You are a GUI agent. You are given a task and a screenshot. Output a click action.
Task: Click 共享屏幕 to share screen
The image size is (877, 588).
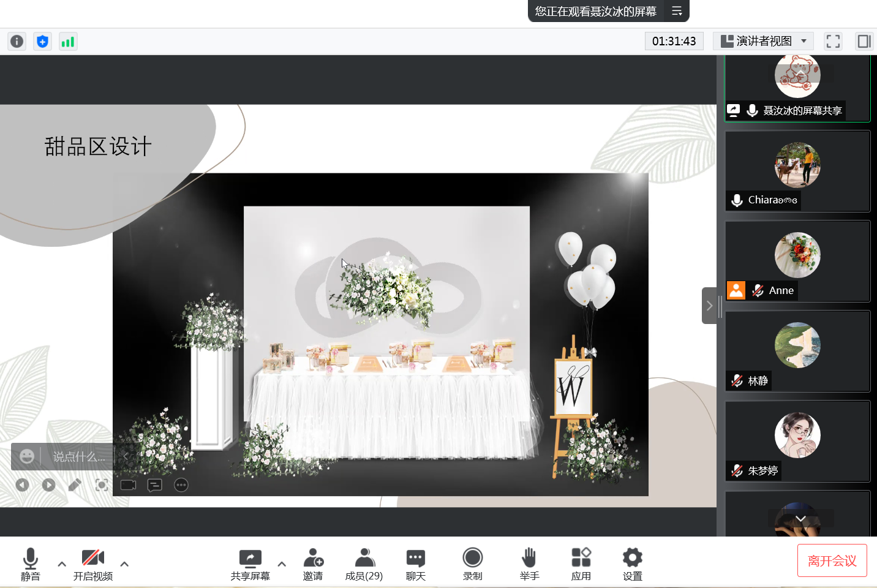point(250,563)
